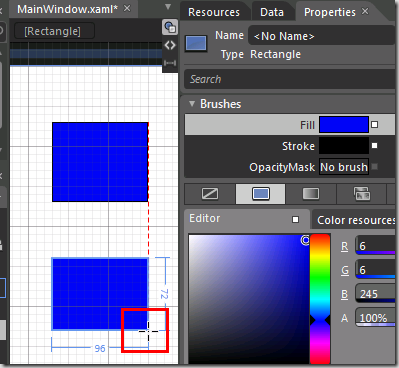
Task: Click the 72 height dimension label
Action: (164, 294)
